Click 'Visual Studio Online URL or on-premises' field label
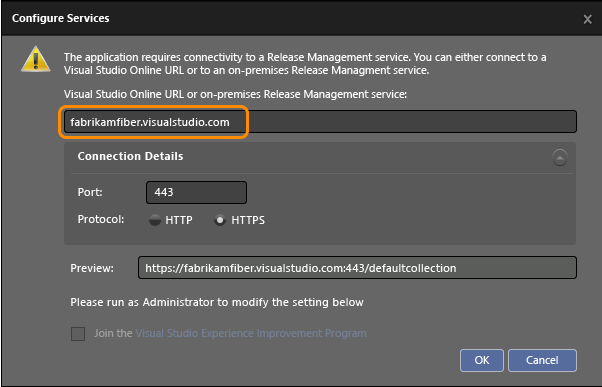 click(x=235, y=94)
